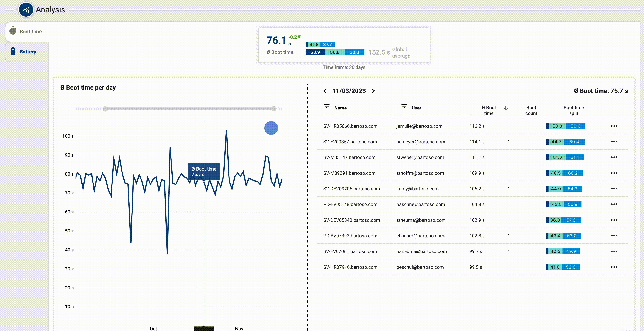Open more options for PC-EV07392.bartoso.com

tap(614, 236)
